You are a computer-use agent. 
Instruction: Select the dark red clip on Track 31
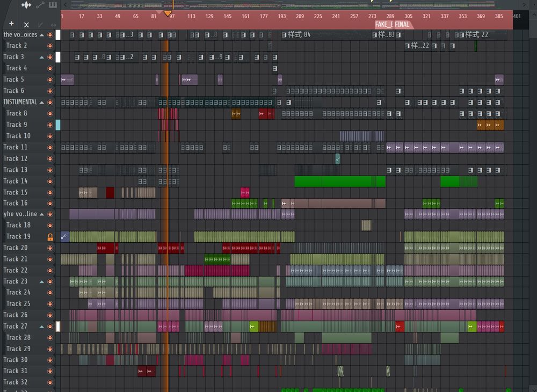[146, 371]
